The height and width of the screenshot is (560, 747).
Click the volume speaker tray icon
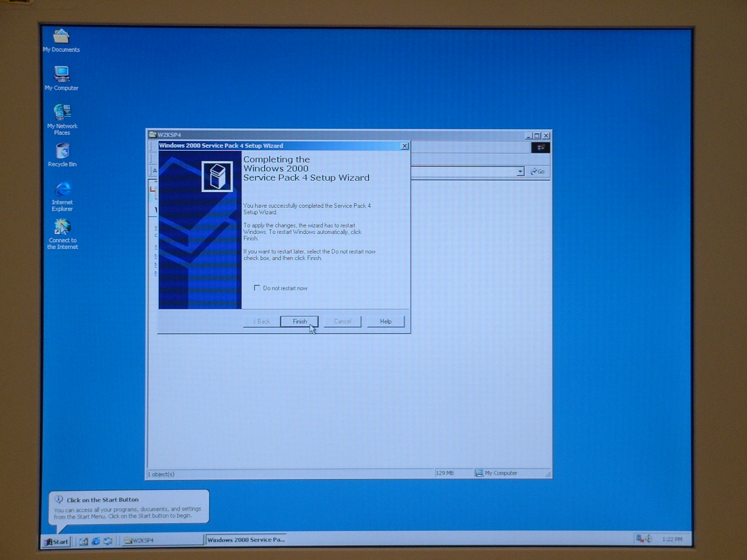pyautogui.click(x=648, y=539)
